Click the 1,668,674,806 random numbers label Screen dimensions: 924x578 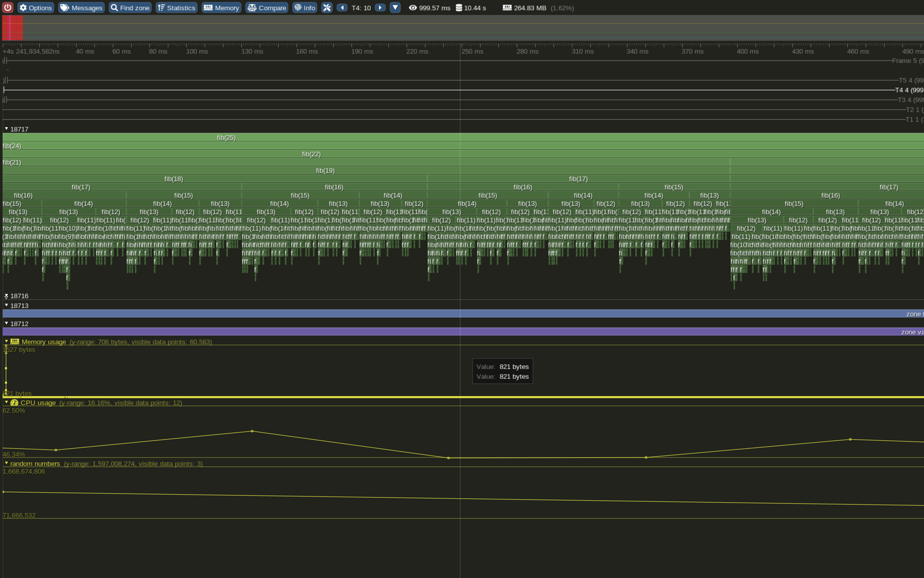point(24,472)
